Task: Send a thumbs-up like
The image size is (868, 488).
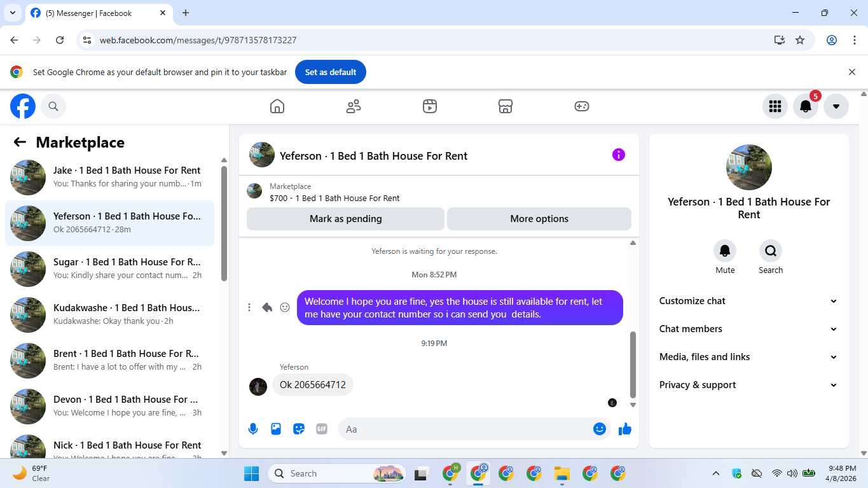Action: (x=625, y=429)
